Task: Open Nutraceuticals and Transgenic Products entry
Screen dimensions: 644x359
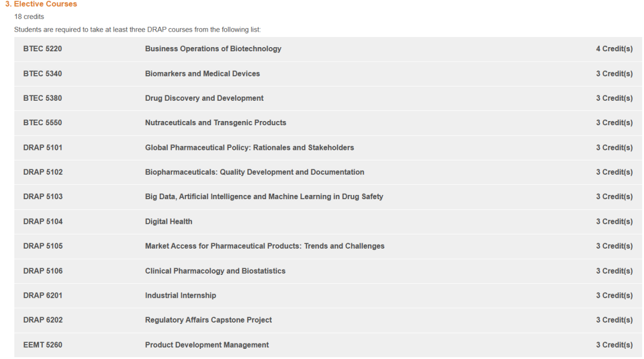Action: (215, 123)
